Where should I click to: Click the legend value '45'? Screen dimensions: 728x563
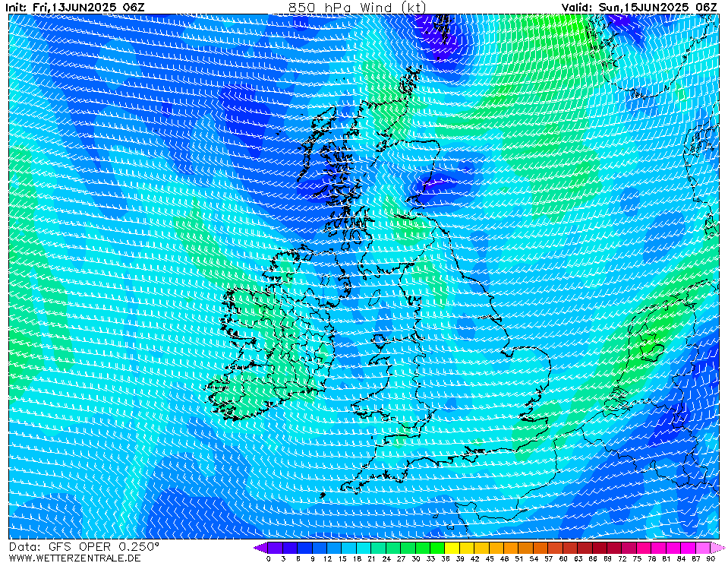tap(490, 558)
